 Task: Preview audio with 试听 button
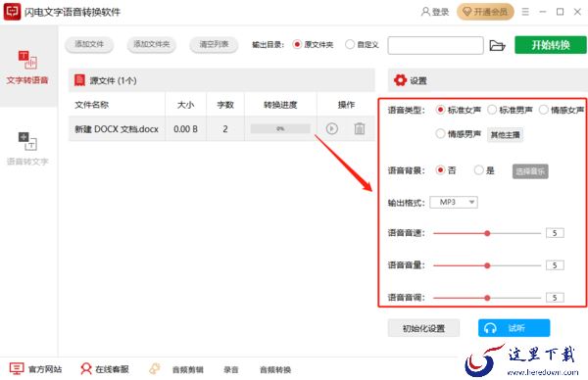514,328
